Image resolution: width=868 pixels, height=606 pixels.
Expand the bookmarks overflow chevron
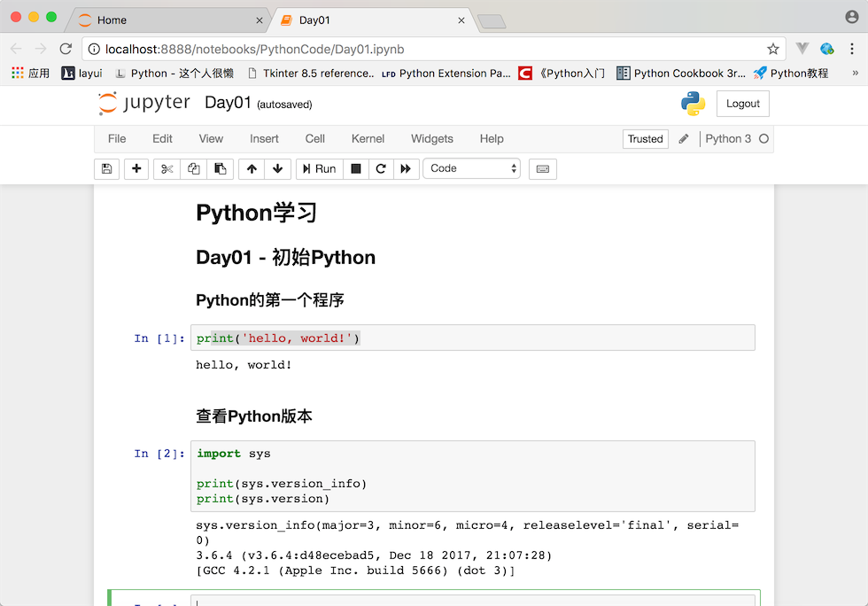(855, 73)
